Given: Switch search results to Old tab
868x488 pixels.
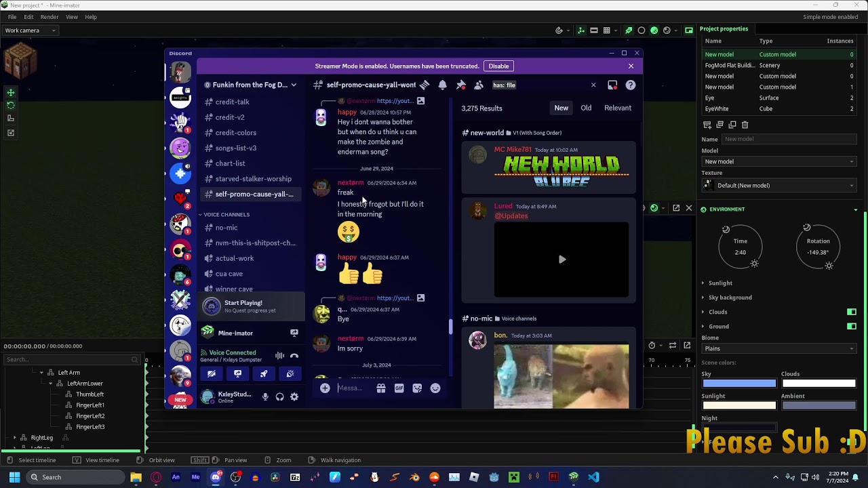Looking at the screenshot, I should [x=586, y=108].
